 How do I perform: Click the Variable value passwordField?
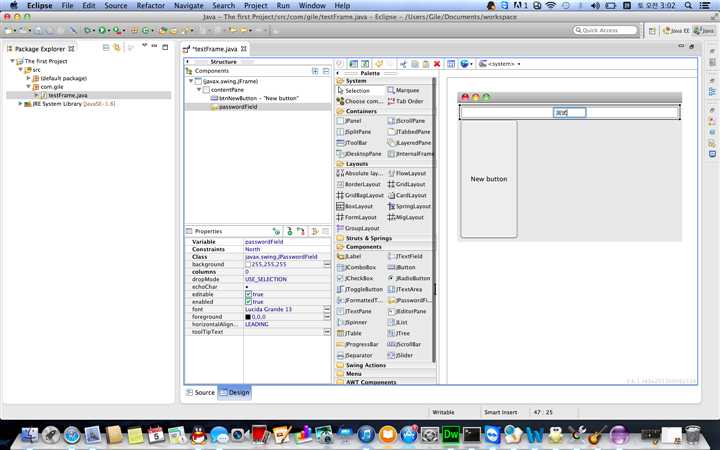point(264,242)
